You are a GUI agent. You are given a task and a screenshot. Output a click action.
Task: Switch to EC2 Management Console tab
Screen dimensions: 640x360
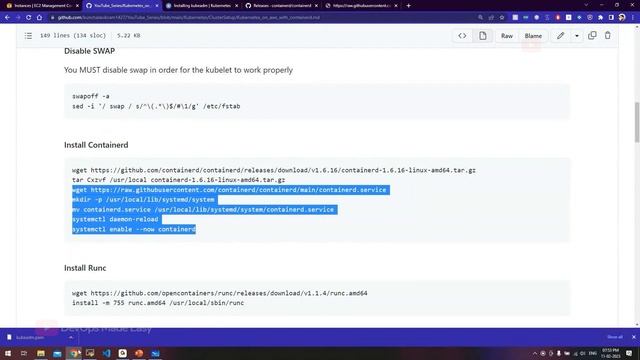(x=42, y=6)
